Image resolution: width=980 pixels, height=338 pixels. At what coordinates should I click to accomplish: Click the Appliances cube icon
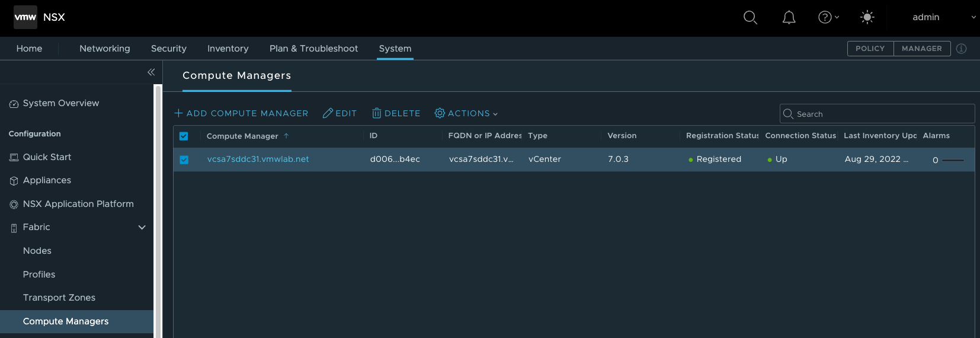pyautogui.click(x=14, y=181)
